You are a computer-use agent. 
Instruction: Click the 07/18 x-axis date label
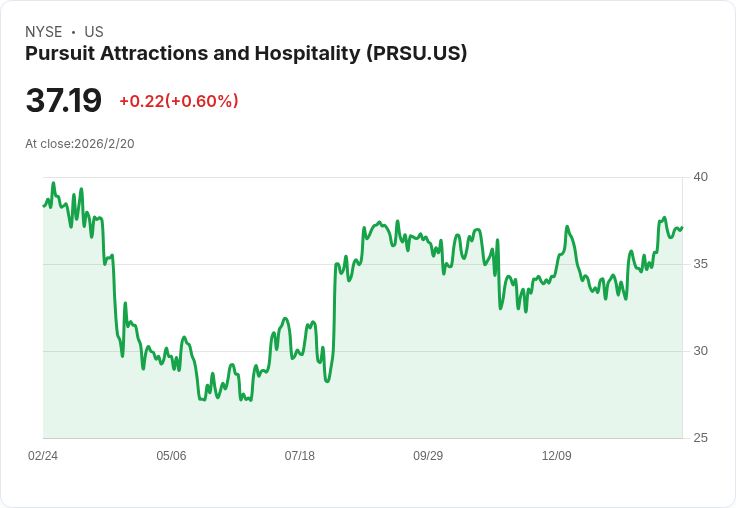(299, 455)
